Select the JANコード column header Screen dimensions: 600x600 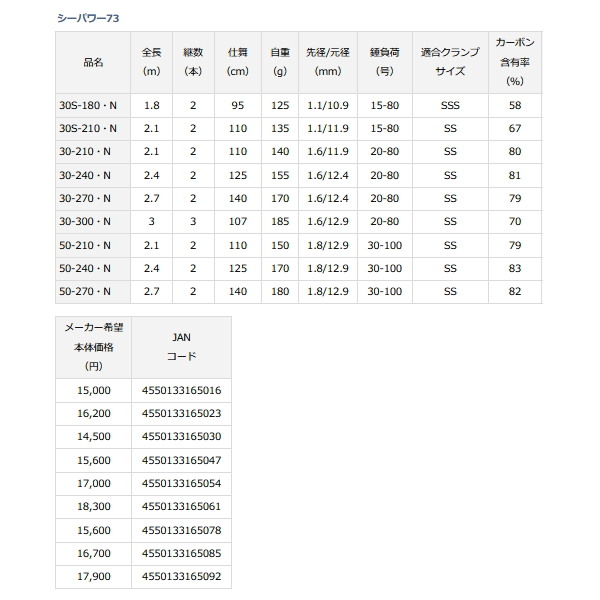pyautogui.click(x=181, y=347)
